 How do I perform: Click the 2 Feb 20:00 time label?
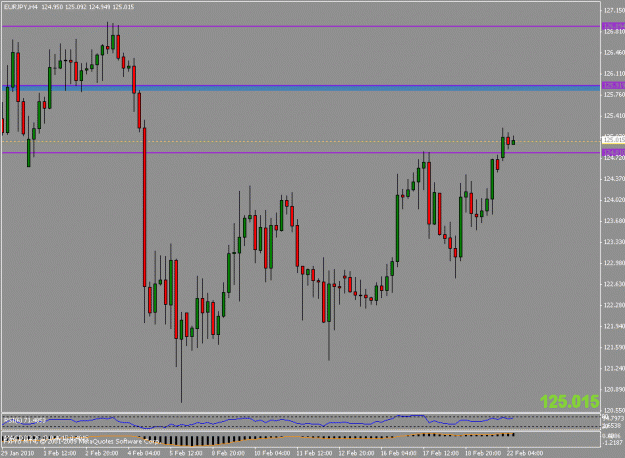click(x=102, y=453)
